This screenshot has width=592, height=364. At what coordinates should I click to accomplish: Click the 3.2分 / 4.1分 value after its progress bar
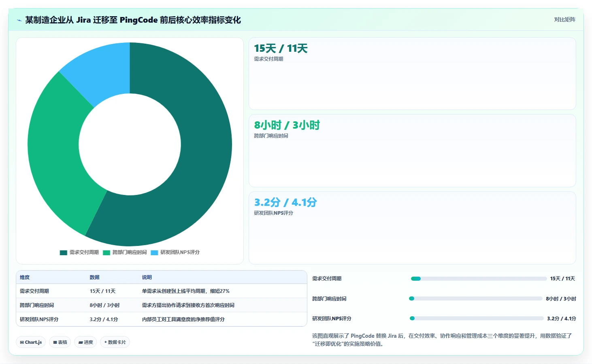click(562, 319)
